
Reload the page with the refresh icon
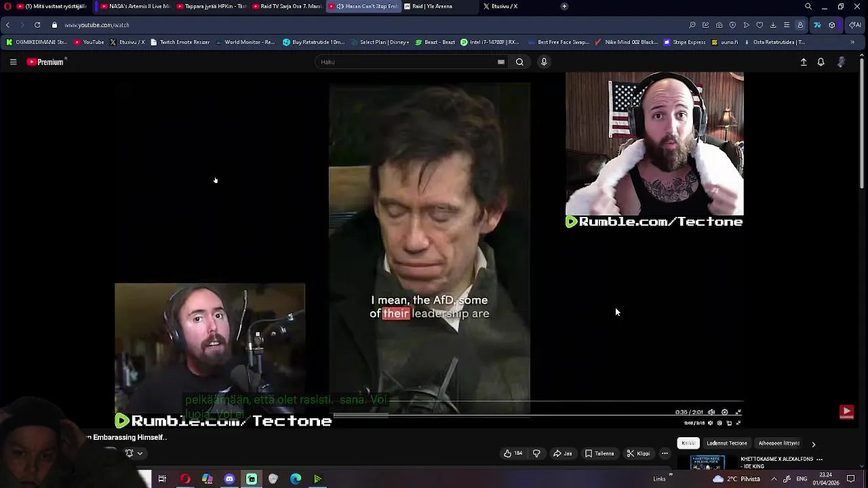37,25
